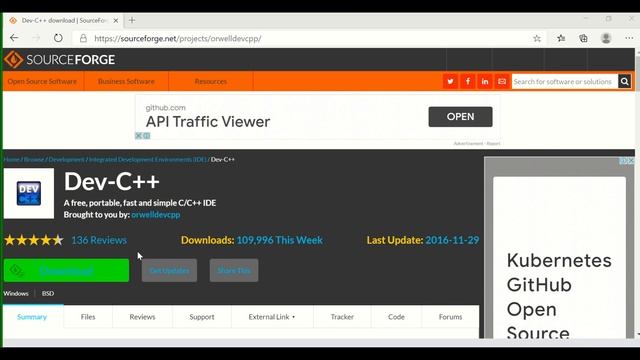Close the Dev-C++ download tab

click(116, 20)
